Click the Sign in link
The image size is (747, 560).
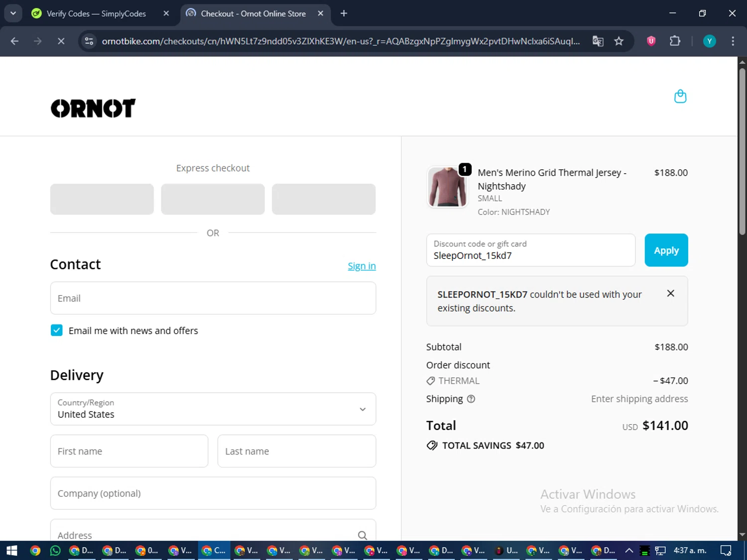point(362,266)
